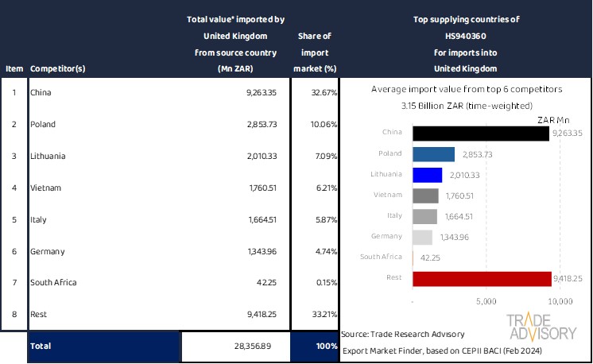Click the 100% total share cell
Viewport: 593px width, 364px height.
(x=315, y=347)
